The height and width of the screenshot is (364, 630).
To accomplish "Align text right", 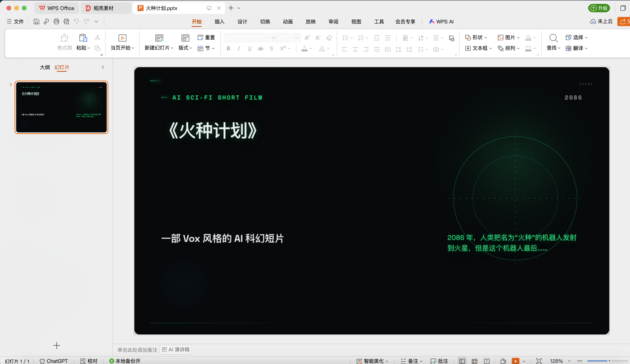I will 366,49.
